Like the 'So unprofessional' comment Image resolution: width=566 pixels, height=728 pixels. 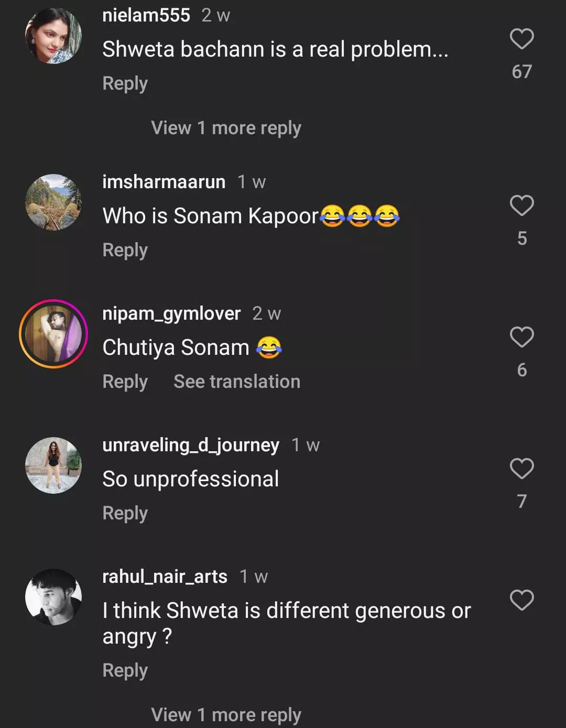[x=521, y=469]
